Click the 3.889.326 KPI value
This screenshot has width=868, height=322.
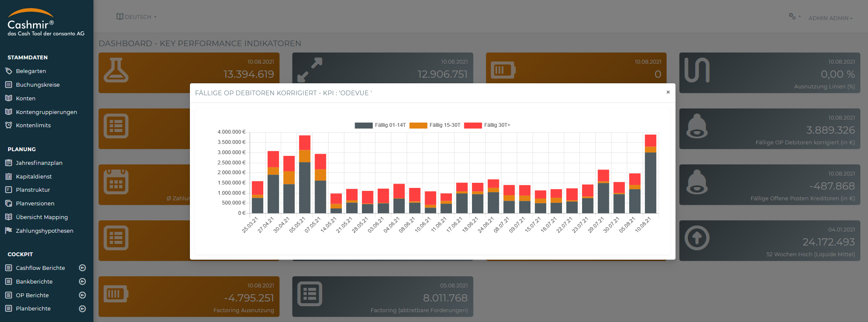[830, 130]
